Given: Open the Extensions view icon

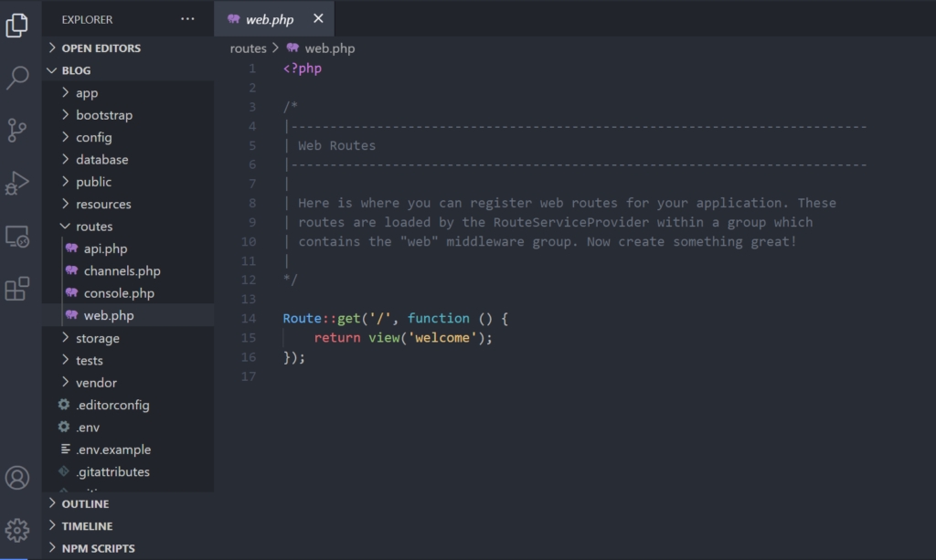Looking at the screenshot, I should point(17,289).
